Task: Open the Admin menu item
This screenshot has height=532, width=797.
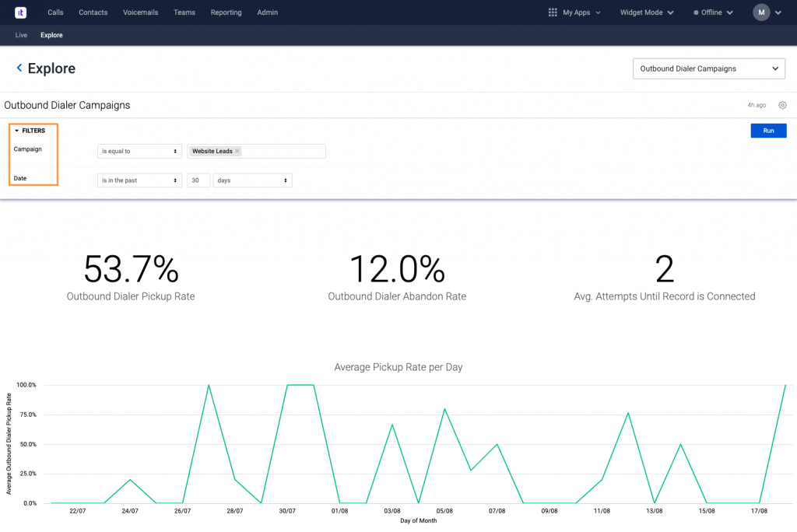Action: 267,12
